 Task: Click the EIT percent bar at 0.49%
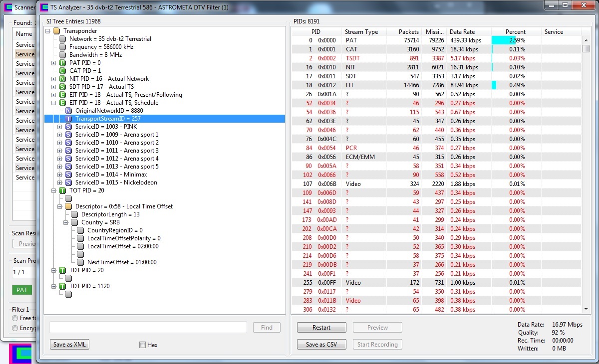[x=494, y=85]
